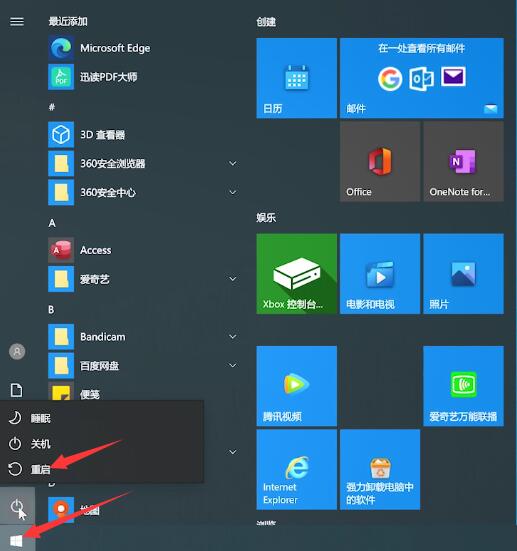
Task: Open the Bandicam folder icon
Action: [61, 337]
